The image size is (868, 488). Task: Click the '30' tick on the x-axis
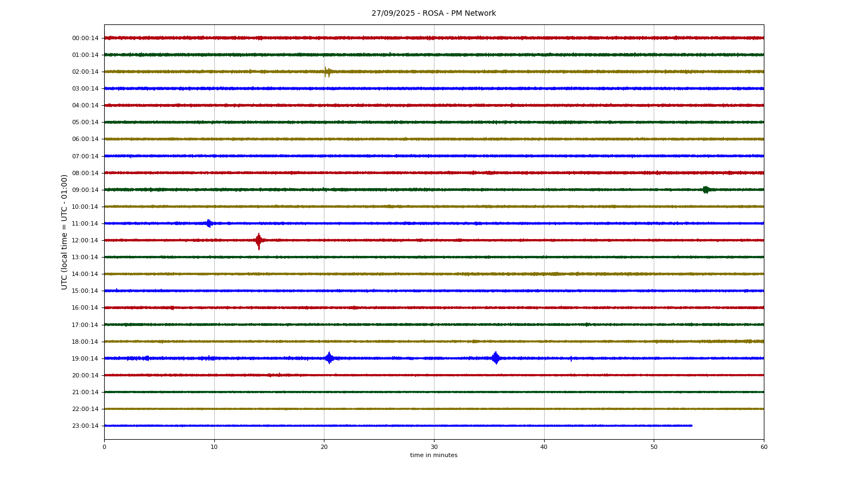coord(434,447)
